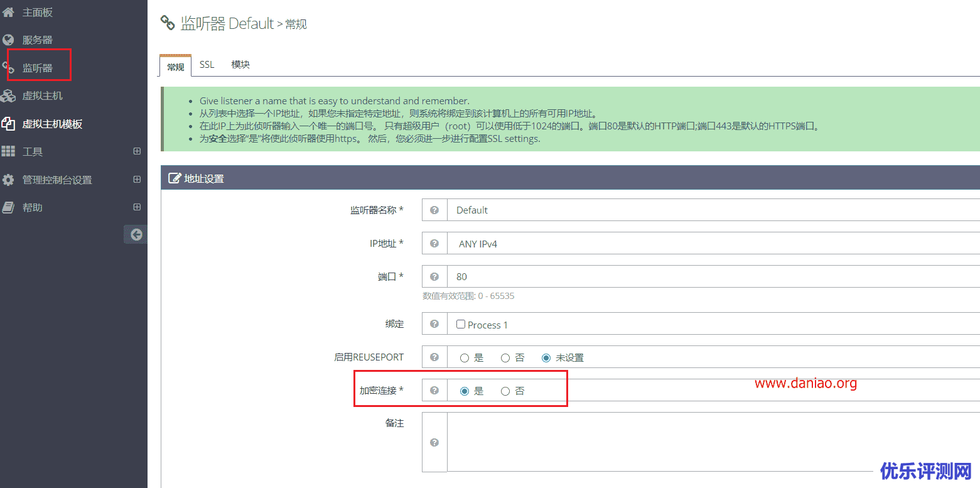Switch to the 常规 tab
This screenshot has width=980, height=488.
pos(176,66)
